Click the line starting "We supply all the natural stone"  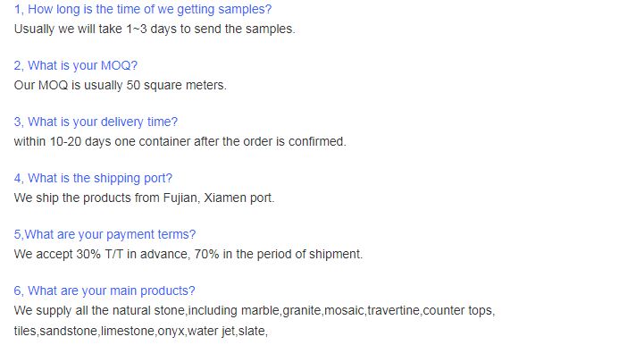pyautogui.click(x=255, y=311)
